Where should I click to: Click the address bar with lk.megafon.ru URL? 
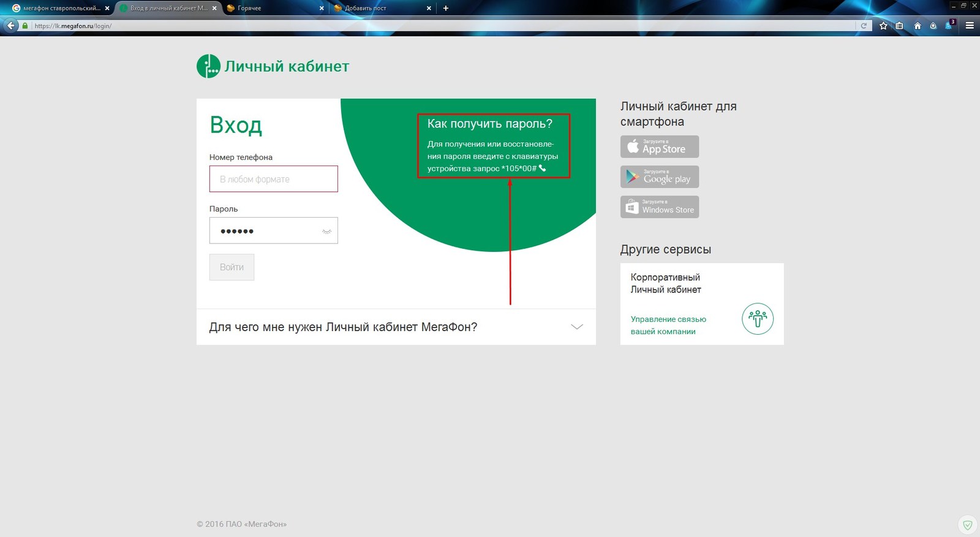click(441, 26)
